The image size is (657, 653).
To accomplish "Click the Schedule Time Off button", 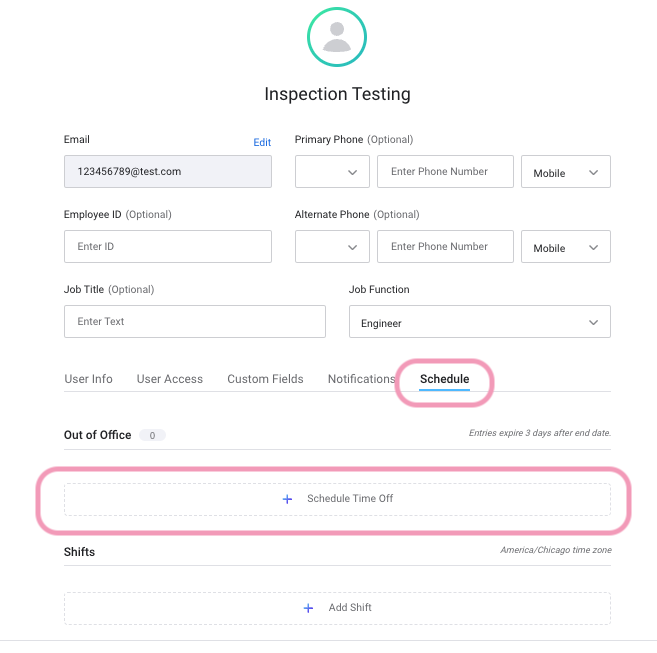I will 337,499.
